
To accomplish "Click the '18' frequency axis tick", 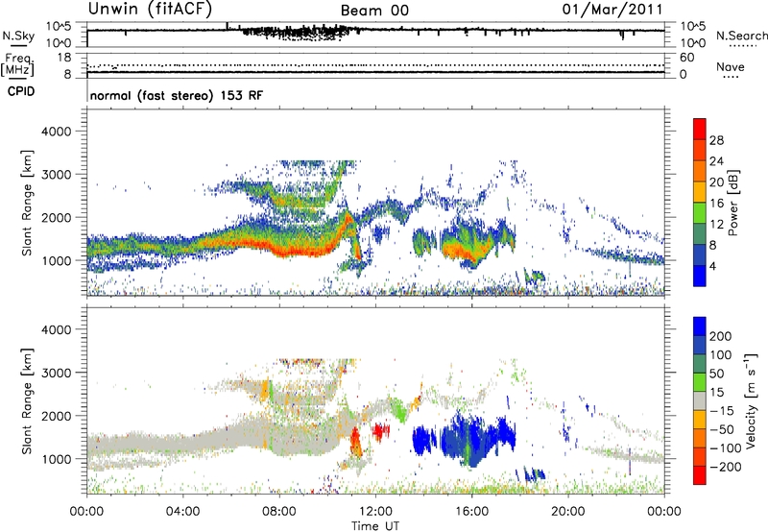I will point(64,58).
